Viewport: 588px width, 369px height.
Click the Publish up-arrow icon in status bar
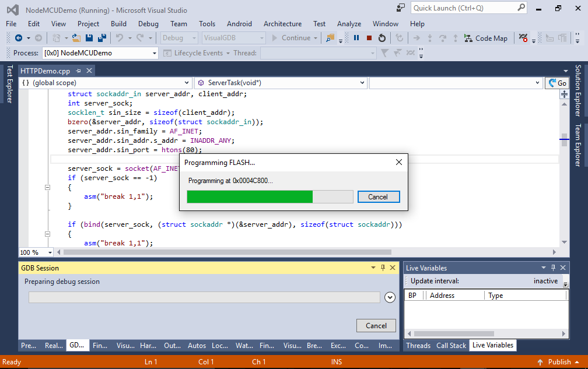540,362
